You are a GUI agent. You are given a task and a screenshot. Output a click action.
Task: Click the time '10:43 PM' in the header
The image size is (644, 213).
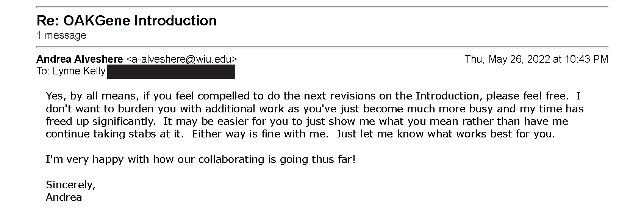click(586, 59)
